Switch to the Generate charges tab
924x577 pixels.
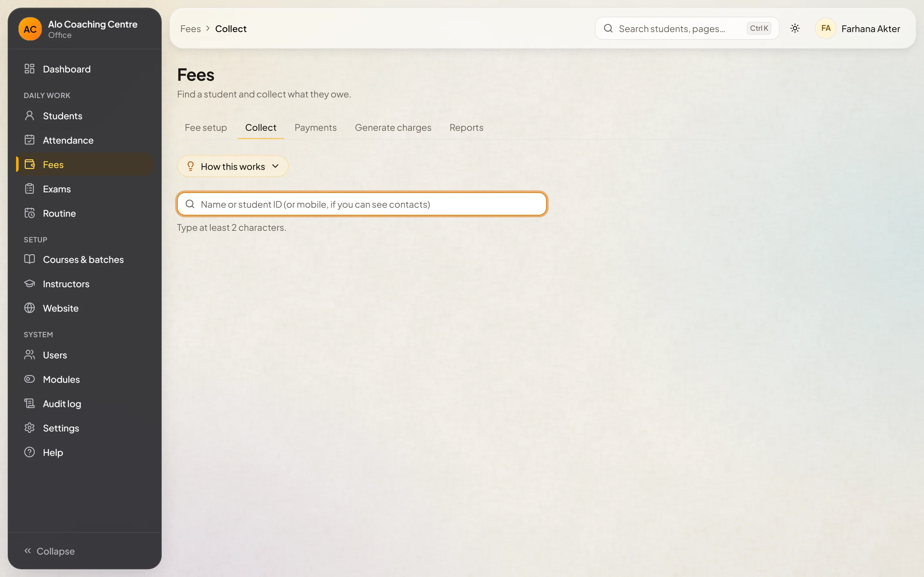pyautogui.click(x=393, y=128)
